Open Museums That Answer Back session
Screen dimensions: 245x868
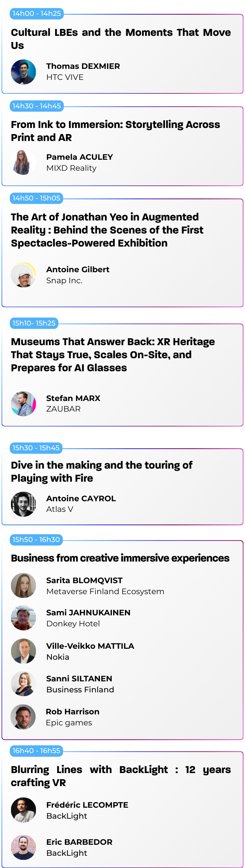113,355
